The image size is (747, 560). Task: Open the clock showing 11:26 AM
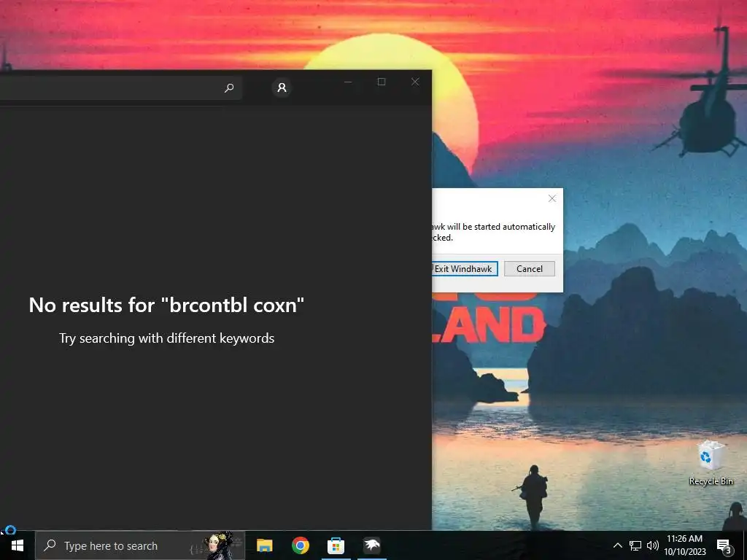(x=684, y=545)
